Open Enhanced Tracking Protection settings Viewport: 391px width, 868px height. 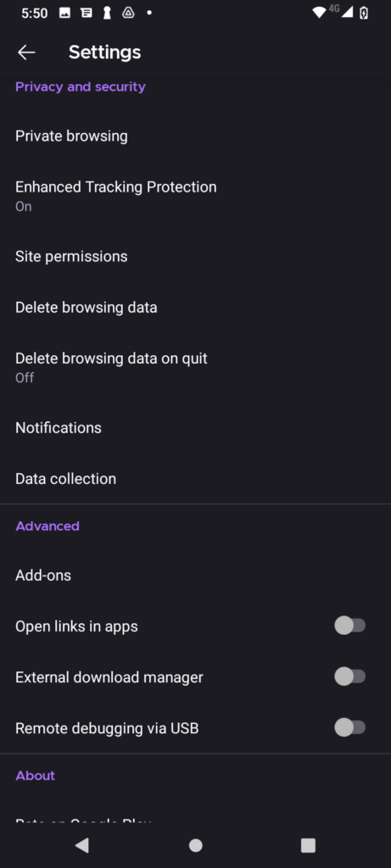pyautogui.click(x=195, y=196)
